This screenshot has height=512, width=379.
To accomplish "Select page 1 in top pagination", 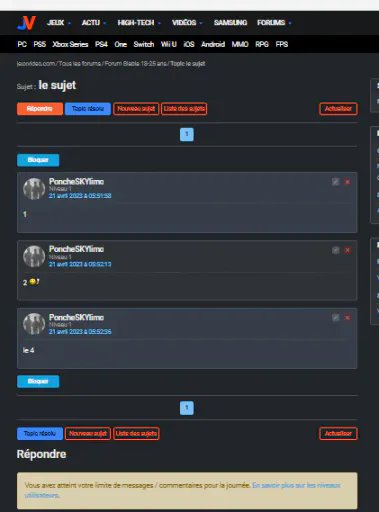I will click(187, 134).
